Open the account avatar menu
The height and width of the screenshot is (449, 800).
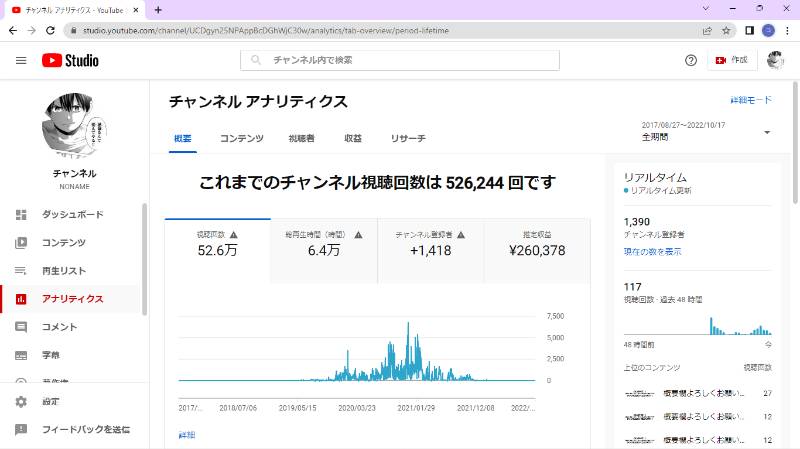(775, 60)
